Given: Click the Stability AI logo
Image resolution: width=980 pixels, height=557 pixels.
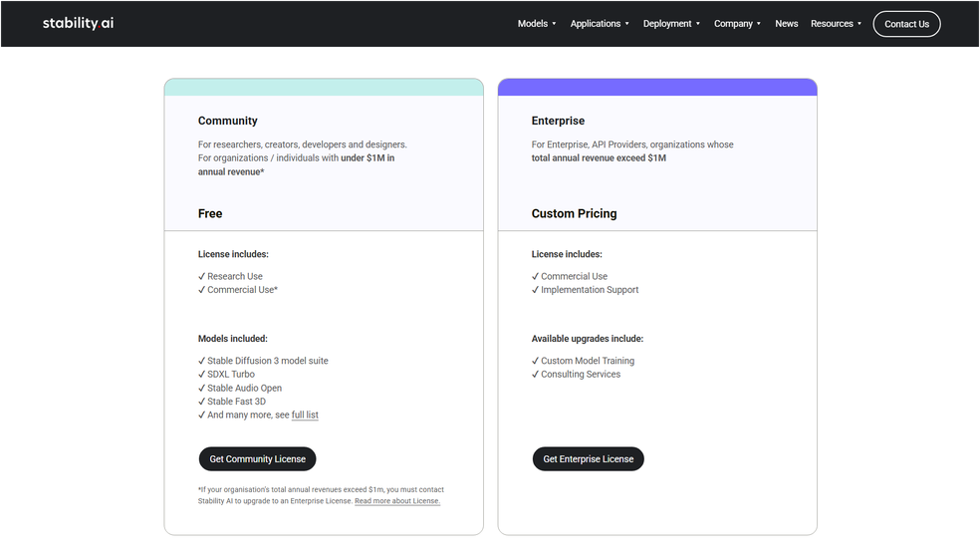Looking at the screenshot, I should [x=78, y=23].
